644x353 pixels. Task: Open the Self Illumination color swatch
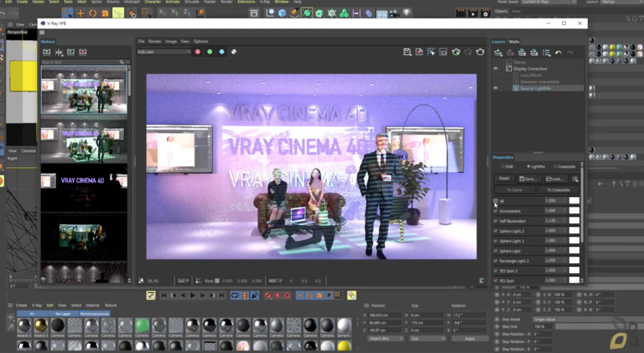[574, 220]
